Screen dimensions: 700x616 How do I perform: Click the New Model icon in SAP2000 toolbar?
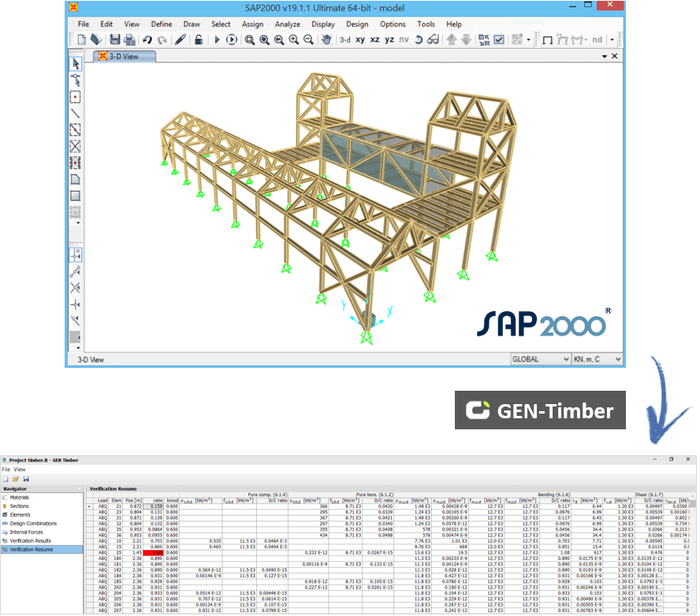(x=81, y=39)
